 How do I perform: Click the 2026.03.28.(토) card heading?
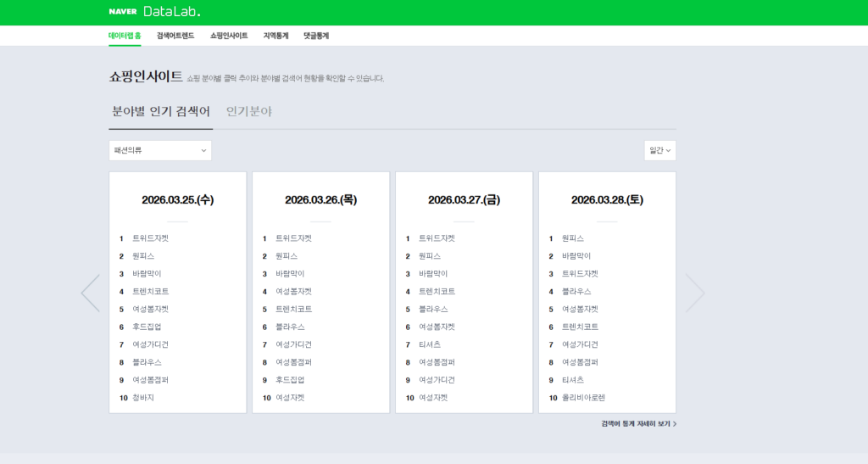607,200
